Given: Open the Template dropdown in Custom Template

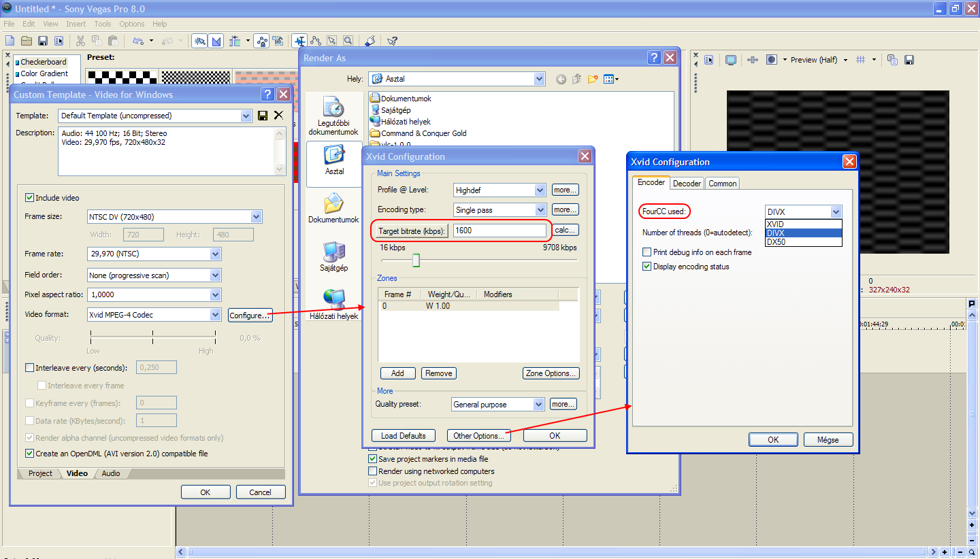Looking at the screenshot, I should 246,116.
